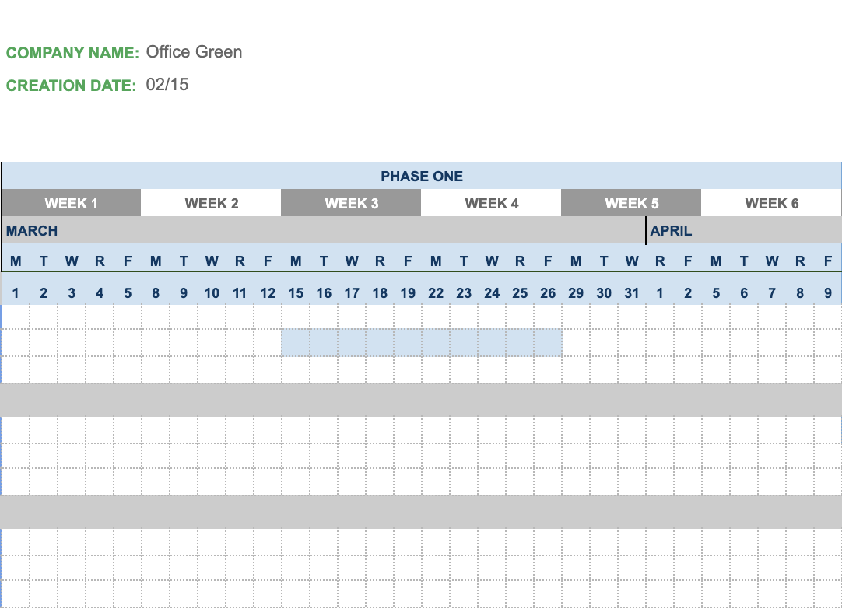This screenshot has width=842, height=616.
Task: Click the date cell showing 1 under April
Action: click(x=660, y=293)
